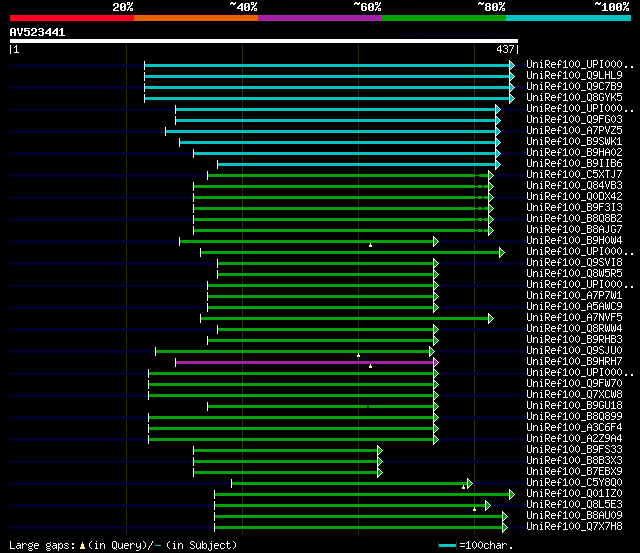Select the UniRef100_B9IIB6 label
This screenshot has width=640, height=553.
(x=574, y=164)
